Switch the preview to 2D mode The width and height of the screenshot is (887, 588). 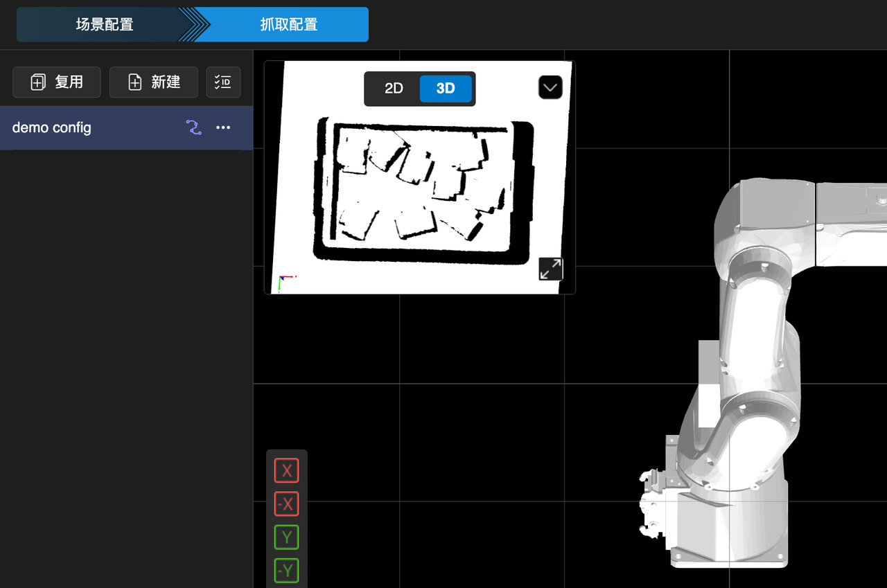pos(394,89)
